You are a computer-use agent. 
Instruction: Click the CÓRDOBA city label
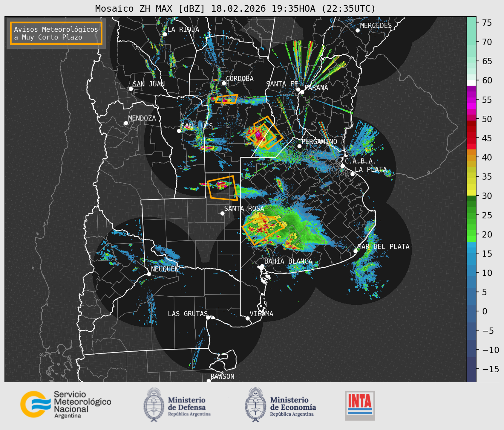[x=240, y=79]
